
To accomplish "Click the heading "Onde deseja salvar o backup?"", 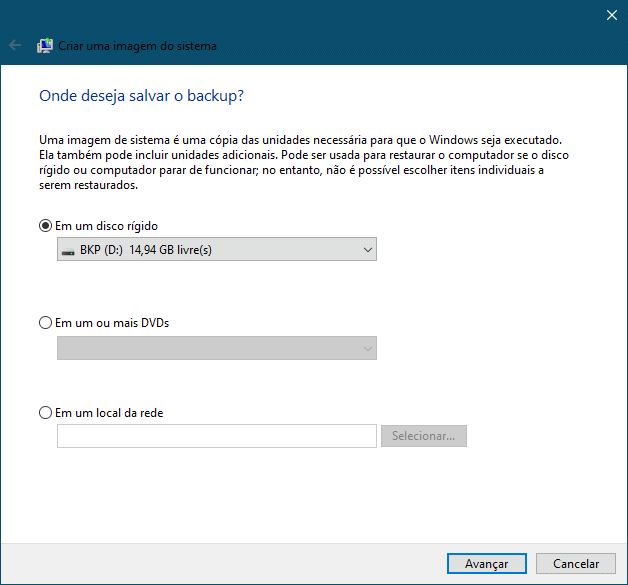I will pyautogui.click(x=142, y=96).
